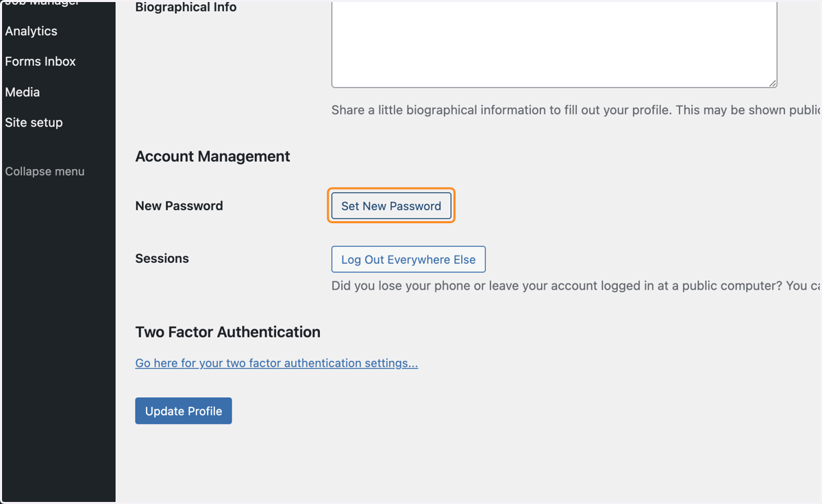Open Site setup menu item
The height and width of the screenshot is (504, 822).
[34, 123]
